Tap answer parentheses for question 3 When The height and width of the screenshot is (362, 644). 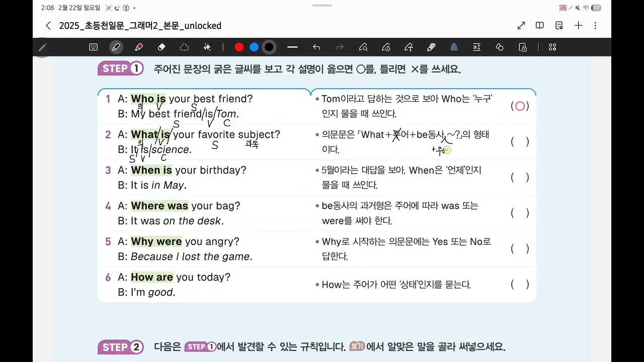[520, 177]
